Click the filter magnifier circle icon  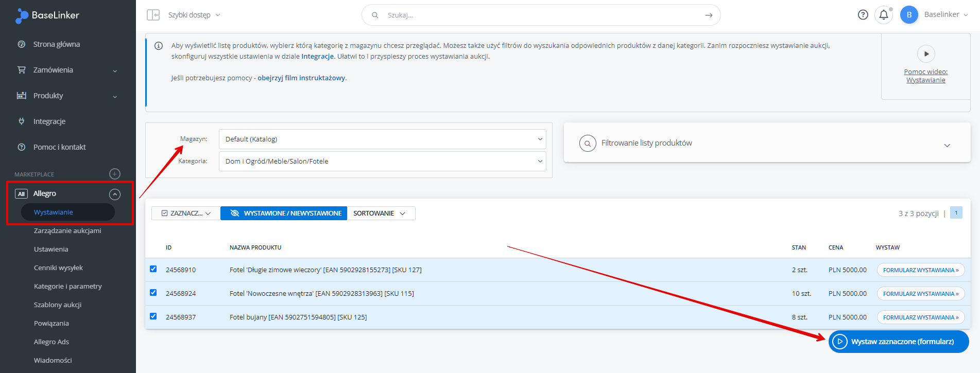(x=588, y=143)
